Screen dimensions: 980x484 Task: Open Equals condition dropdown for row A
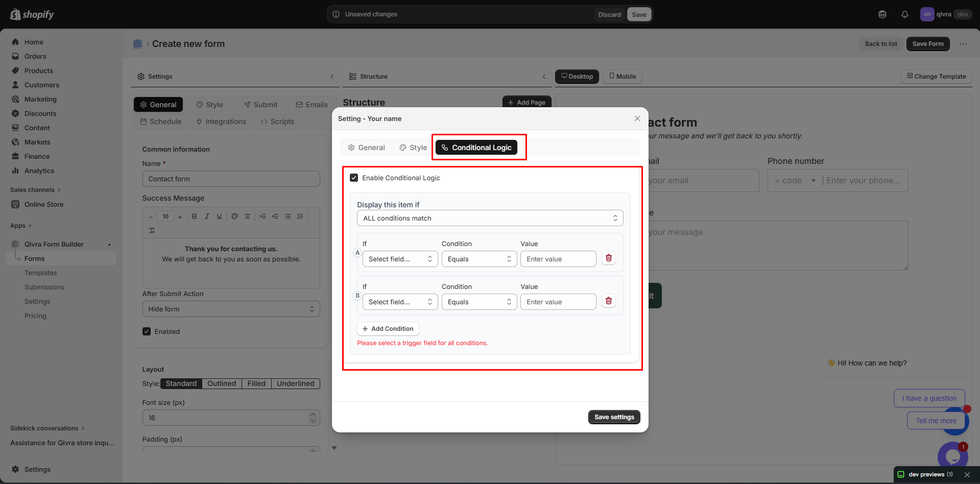(480, 259)
